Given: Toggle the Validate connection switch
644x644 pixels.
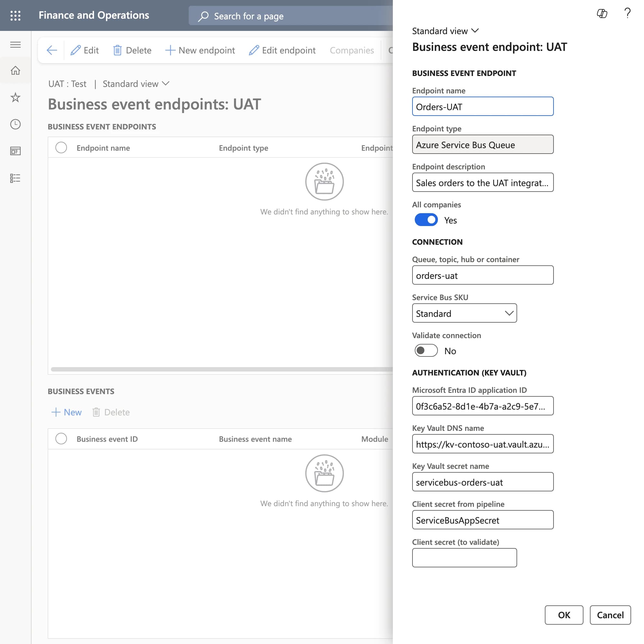Looking at the screenshot, I should (x=426, y=350).
